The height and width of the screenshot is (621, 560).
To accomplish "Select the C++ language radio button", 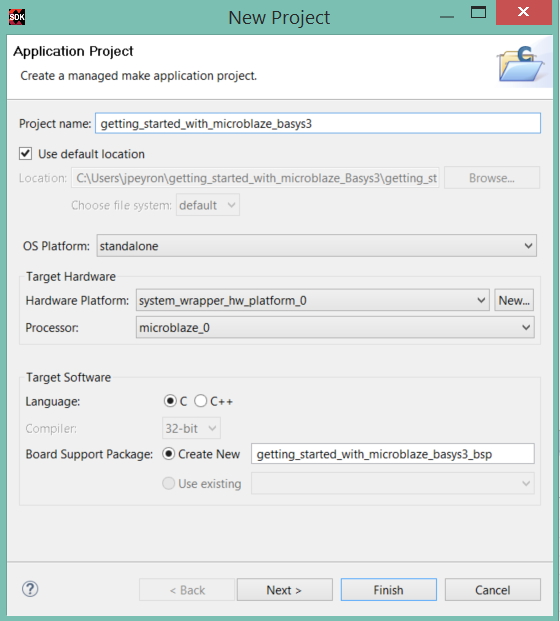I will tap(200, 401).
